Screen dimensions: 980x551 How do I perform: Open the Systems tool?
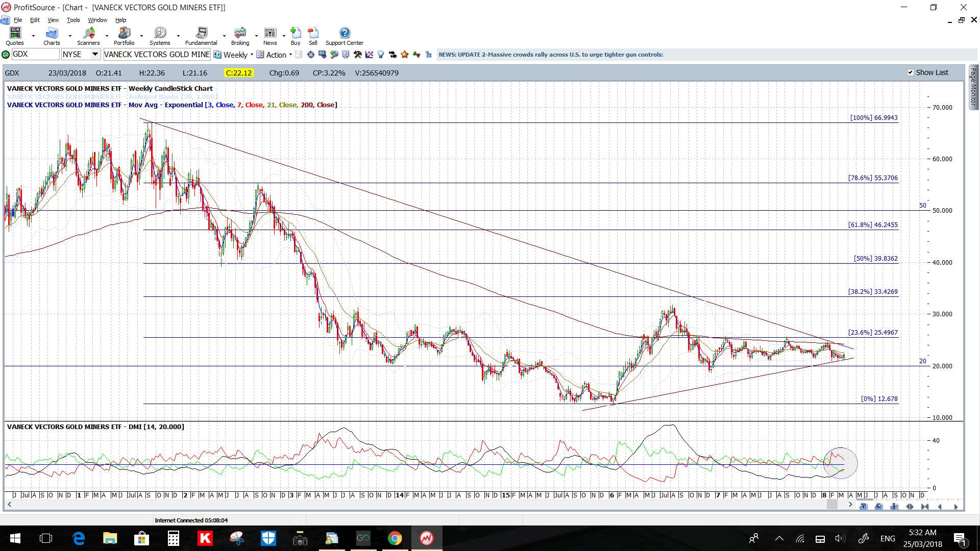tap(160, 36)
